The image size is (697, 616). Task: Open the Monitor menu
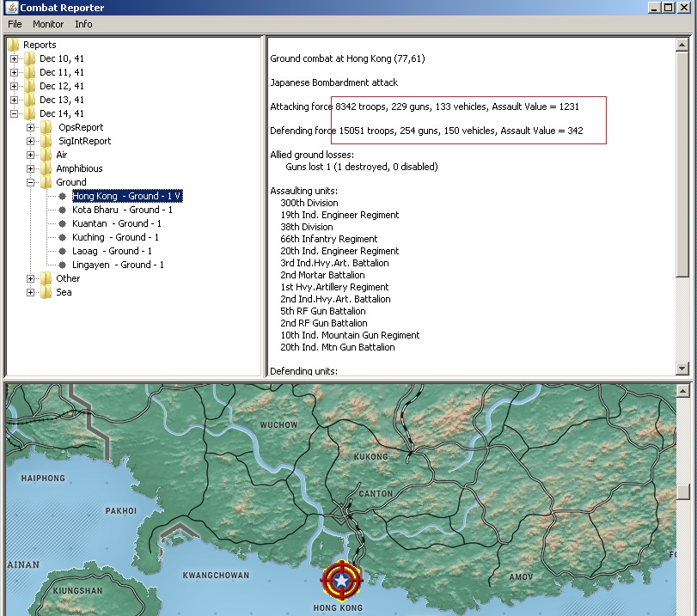pyautogui.click(x=48, y=24)
